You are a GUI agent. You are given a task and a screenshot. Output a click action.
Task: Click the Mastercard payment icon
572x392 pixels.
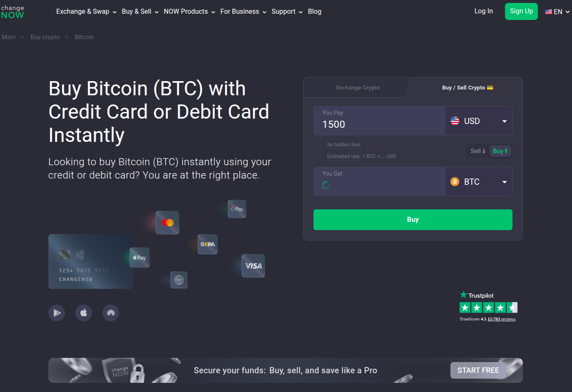(167, 223)
